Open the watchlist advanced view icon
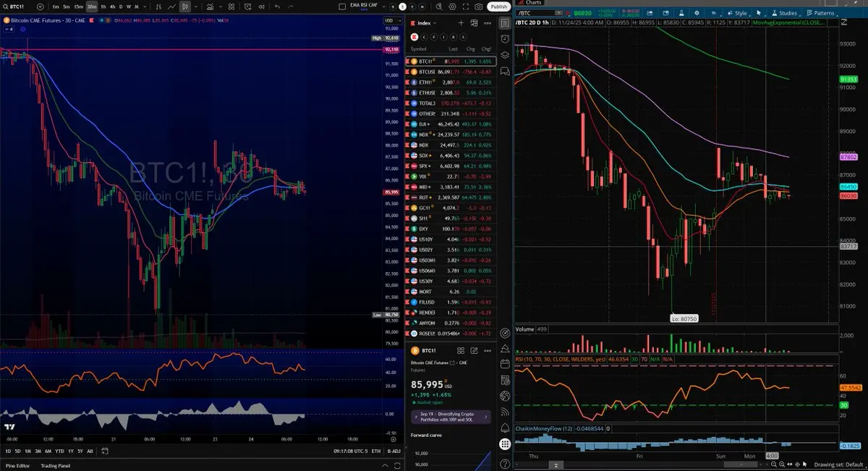The width and height of the screenshot is (868, 471). click(474, 23)
